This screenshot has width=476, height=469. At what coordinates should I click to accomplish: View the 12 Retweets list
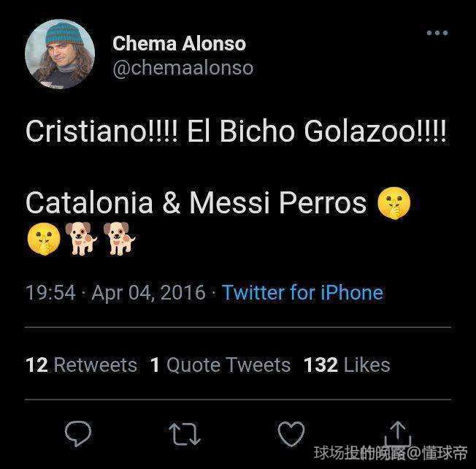click(x=81, y=365)
